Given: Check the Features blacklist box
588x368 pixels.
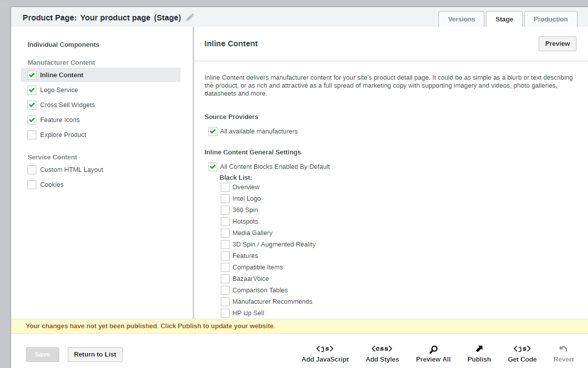Looking at the screenshot, I should pyautogui.click(x=225, y=256).
